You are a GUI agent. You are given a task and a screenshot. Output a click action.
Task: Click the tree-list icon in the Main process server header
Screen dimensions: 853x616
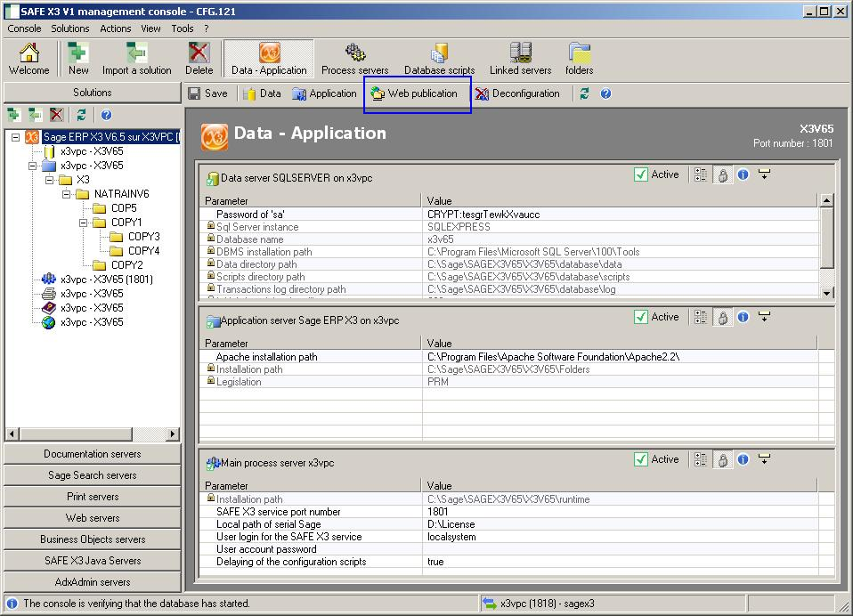(701, 459)
